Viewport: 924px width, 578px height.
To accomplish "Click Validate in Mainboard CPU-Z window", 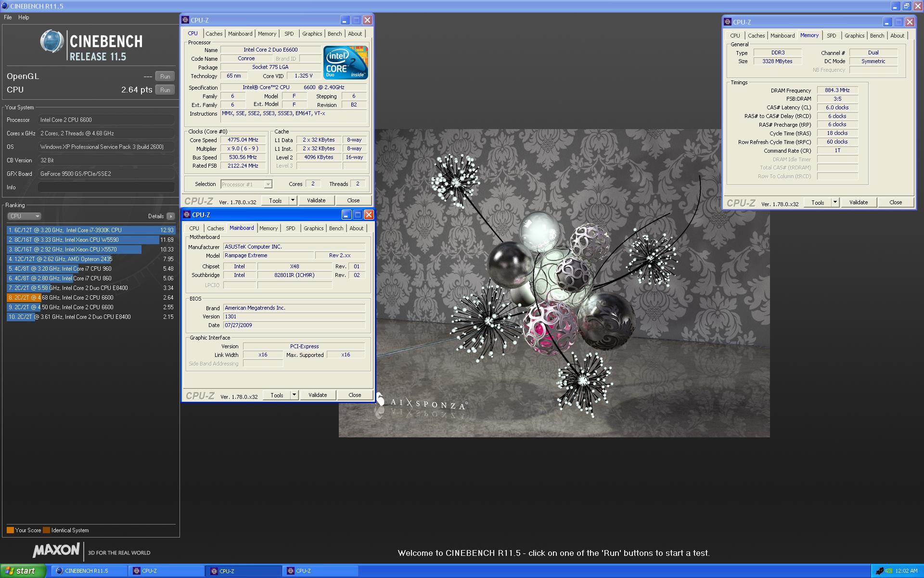I will coord(318,395).
